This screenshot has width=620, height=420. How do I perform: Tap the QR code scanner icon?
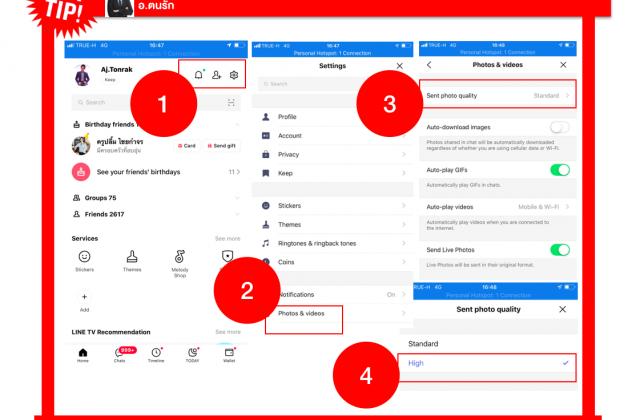(233, 102)
